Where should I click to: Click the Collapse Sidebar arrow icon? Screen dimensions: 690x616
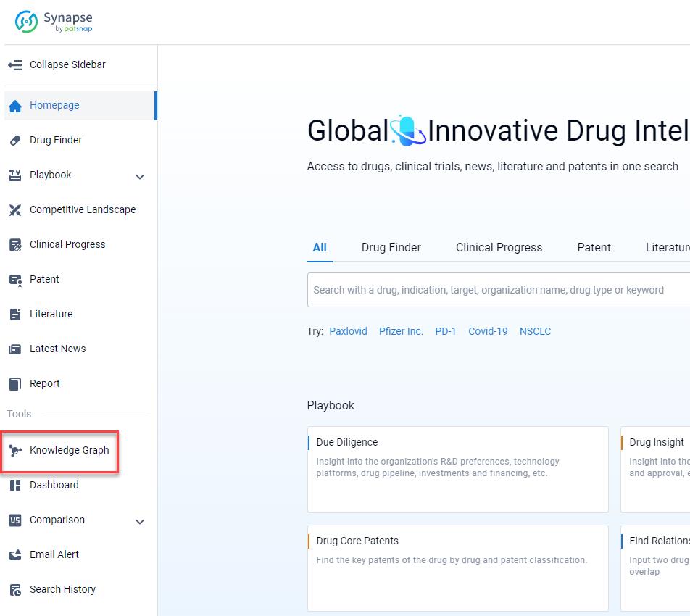15,65
